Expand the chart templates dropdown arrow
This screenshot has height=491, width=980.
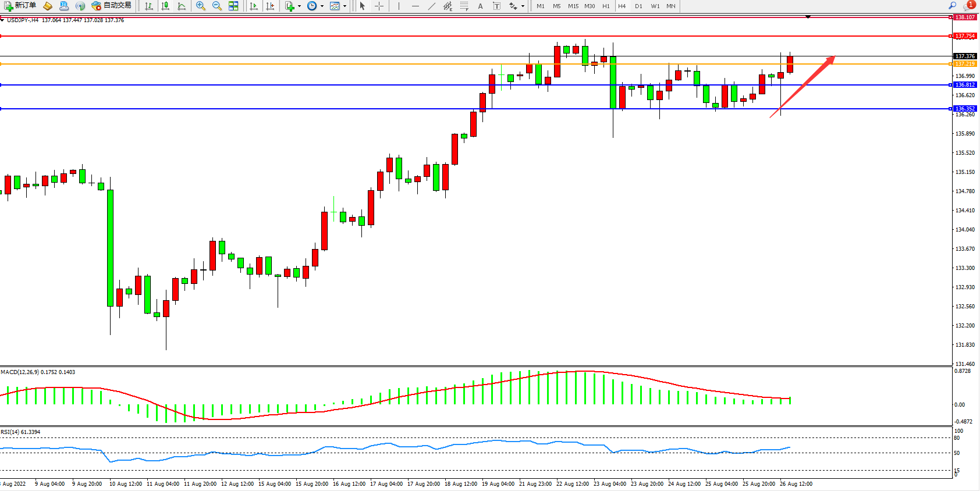pos(345,6)
